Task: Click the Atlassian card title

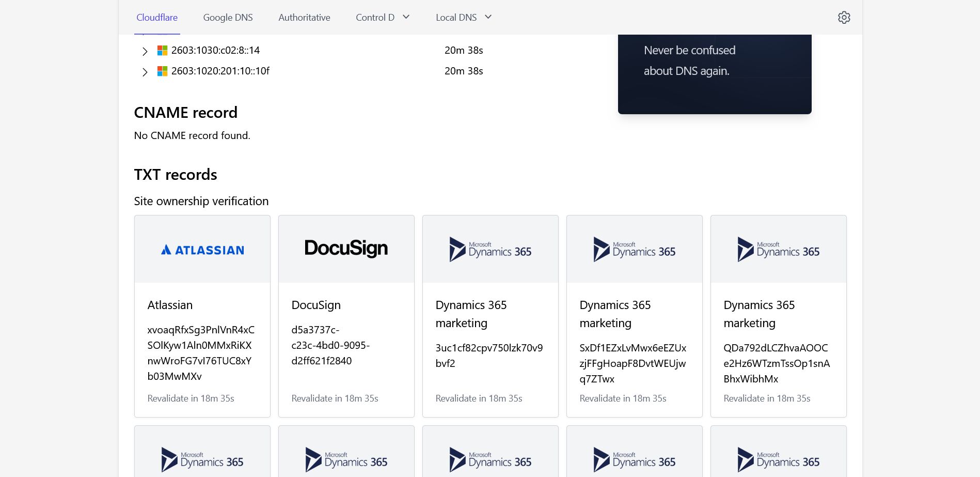Action: (170, 305)
